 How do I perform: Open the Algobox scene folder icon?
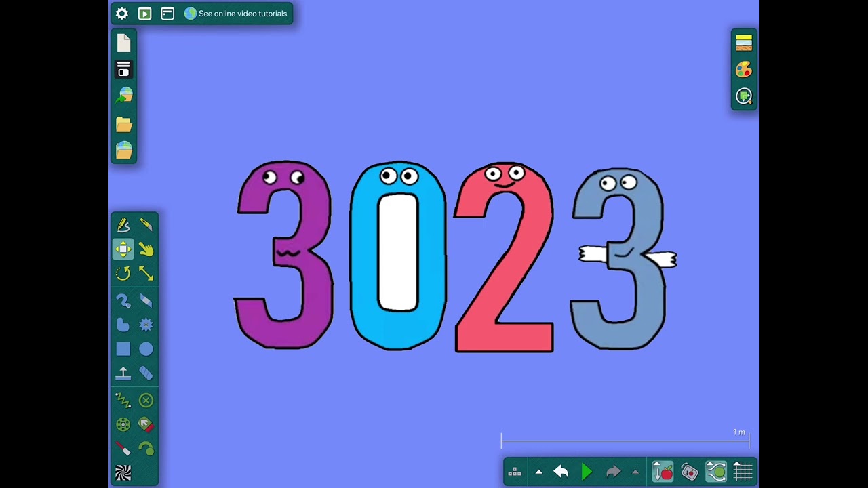(123, 150)
